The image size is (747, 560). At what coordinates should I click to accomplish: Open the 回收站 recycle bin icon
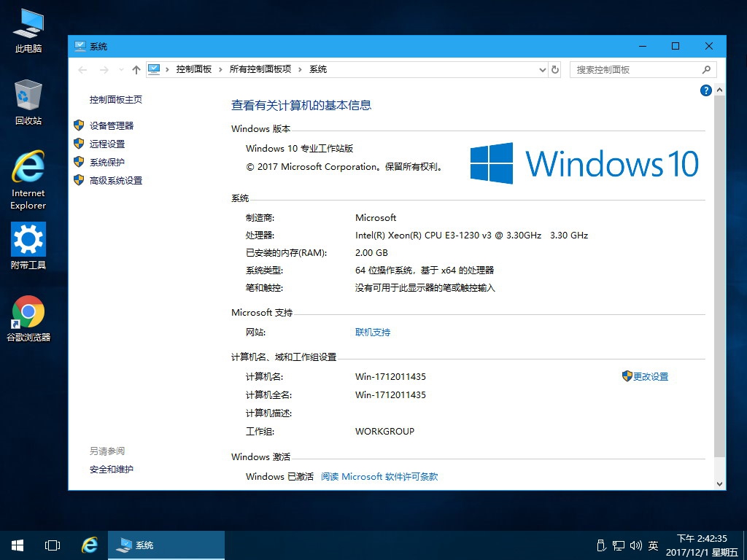pyautogui.click(x=28, y=102)
